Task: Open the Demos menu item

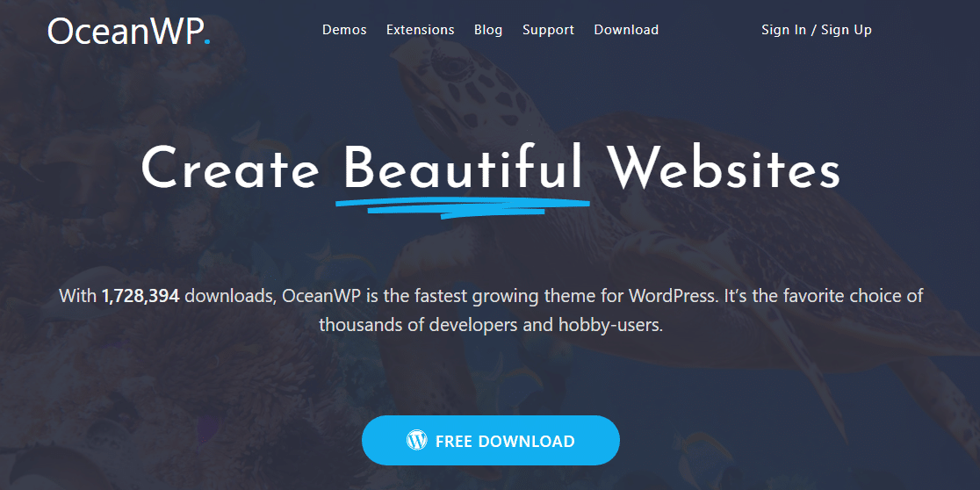Action: pos(344,30)
